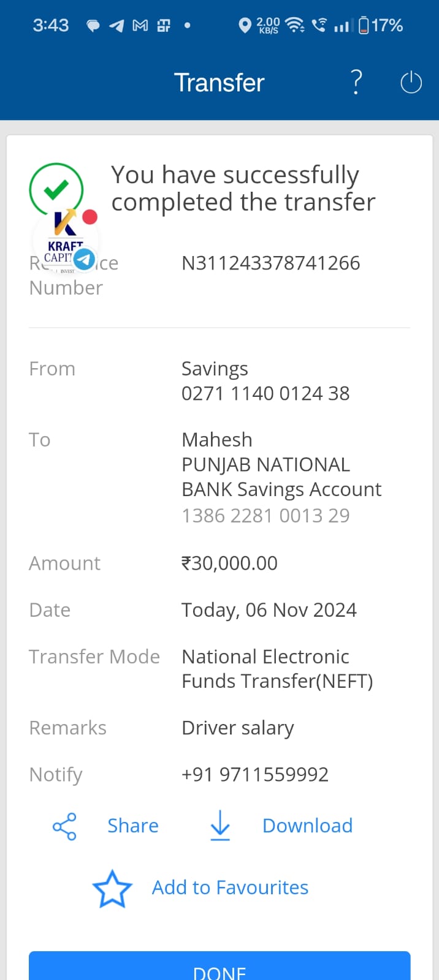Tap the location pin status icon

(245, 26)
